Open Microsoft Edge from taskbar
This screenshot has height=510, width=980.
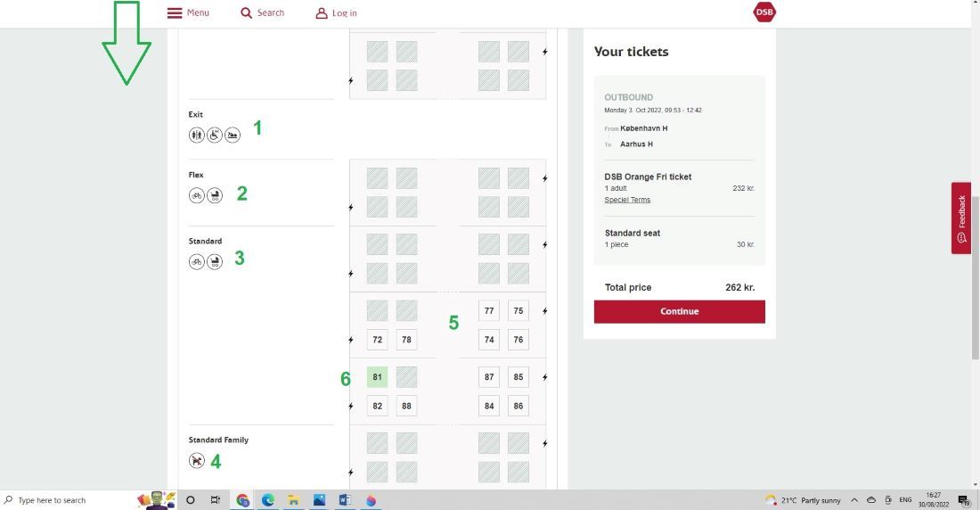tap(268, 500)
